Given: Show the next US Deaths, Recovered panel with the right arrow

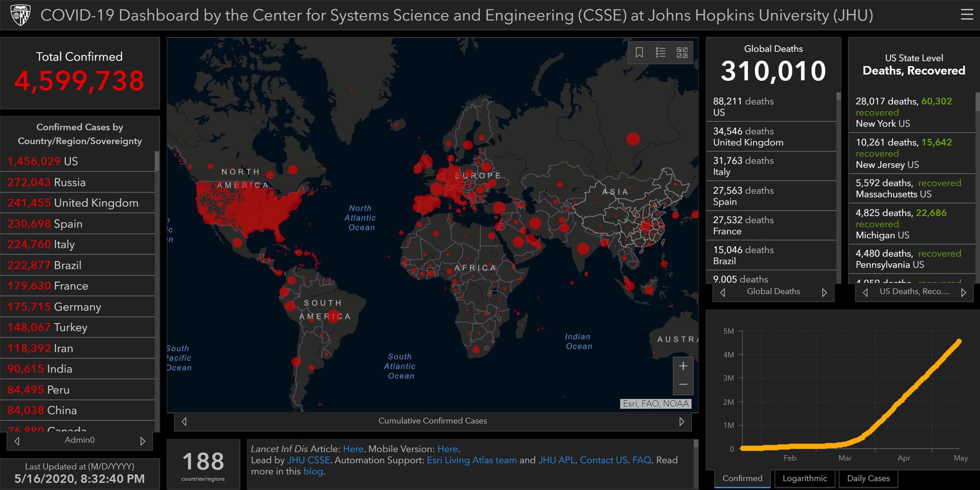Looking at the screenshot, I should [964, 292].
